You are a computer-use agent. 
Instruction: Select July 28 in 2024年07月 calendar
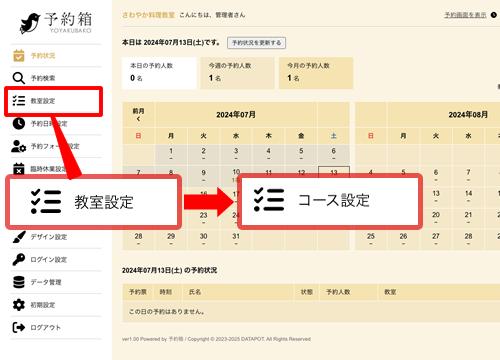coord(138,240)
